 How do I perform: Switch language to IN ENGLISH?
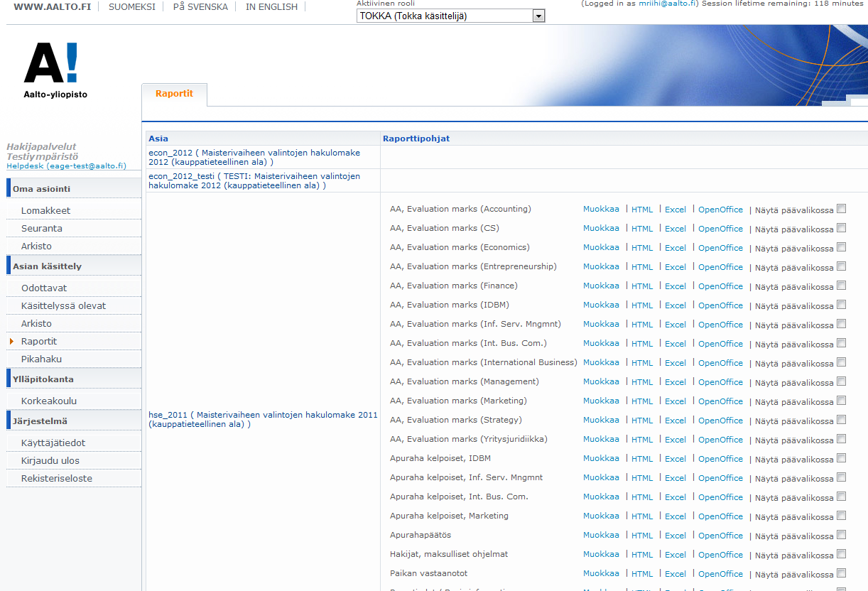click(271, 6)
